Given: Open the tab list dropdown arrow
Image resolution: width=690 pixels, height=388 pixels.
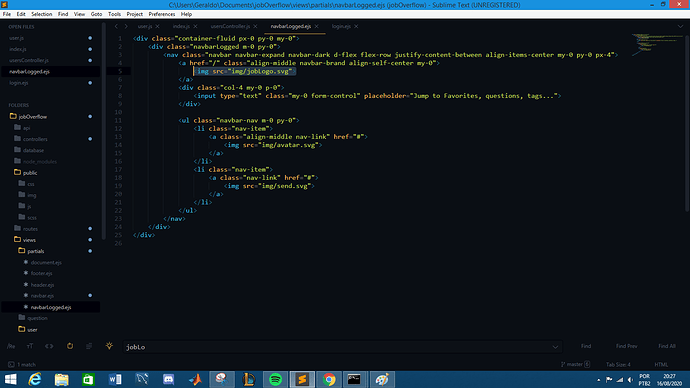Looking at the screenshot, I should [x=680, y=26].
